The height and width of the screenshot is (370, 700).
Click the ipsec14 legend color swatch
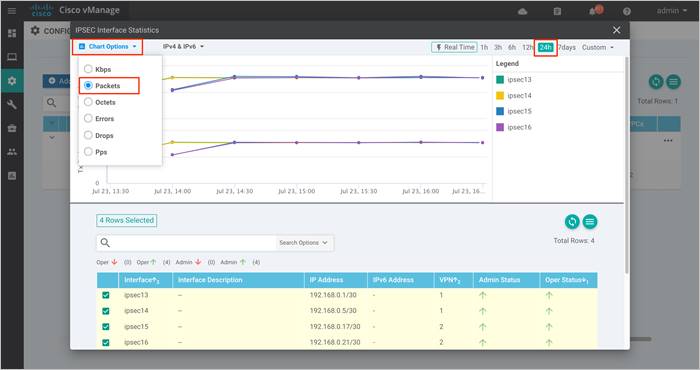pyautogui.click(x=500, y=96)
